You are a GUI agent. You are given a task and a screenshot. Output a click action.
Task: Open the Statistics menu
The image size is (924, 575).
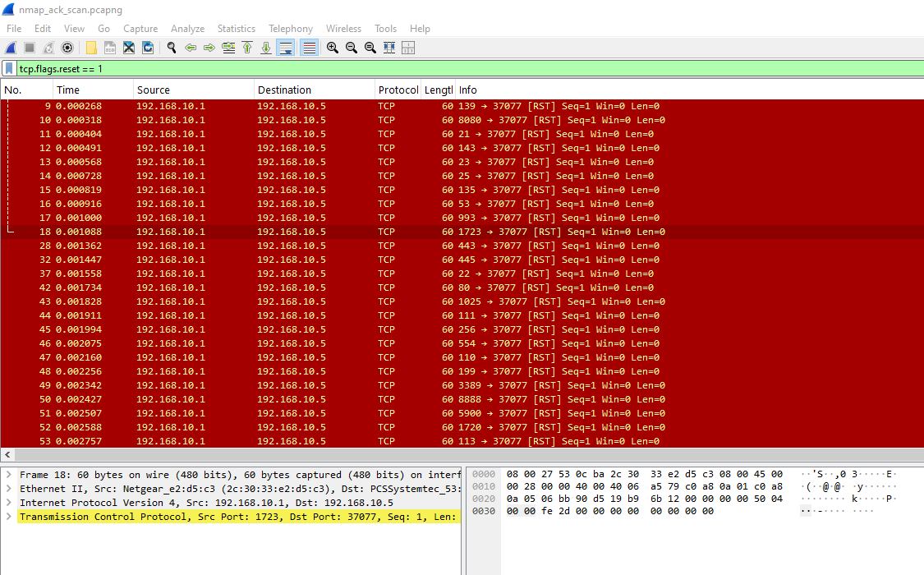pos(236,28)
